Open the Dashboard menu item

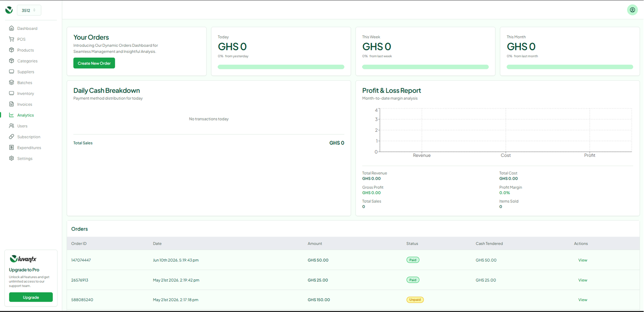27,28
